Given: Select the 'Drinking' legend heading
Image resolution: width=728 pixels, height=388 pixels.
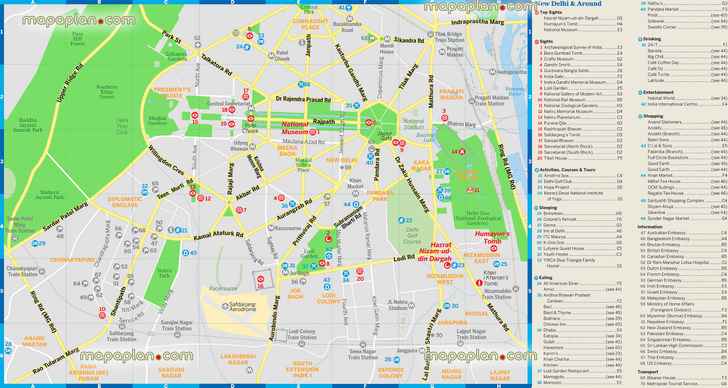Looking at the screenshot, I should click(x=651, y=39).
